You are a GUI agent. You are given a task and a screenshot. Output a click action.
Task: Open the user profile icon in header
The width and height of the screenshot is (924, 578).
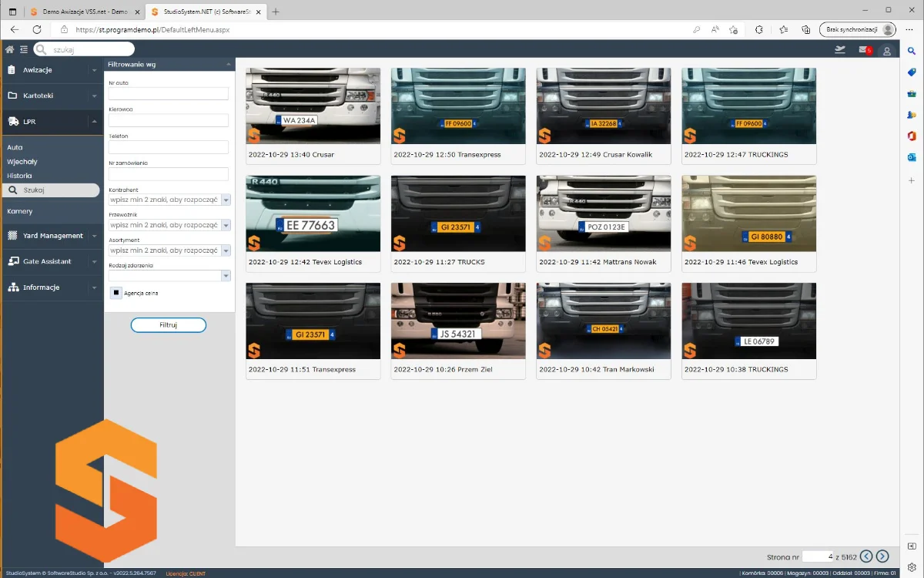click(887, 51)
